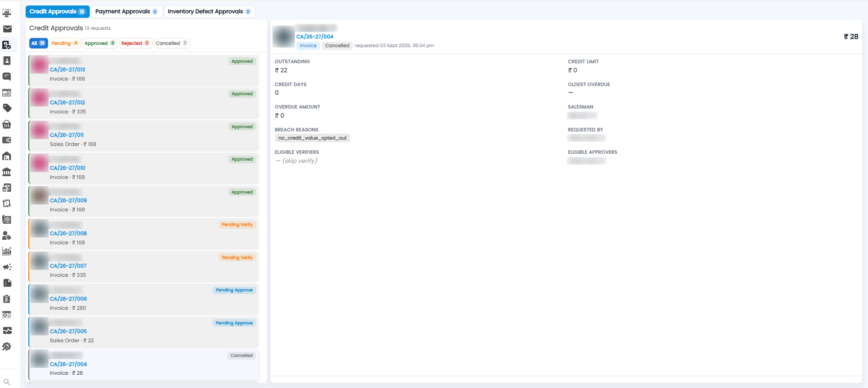Image resolution: width=868 pixels, height=388 pixels.
Task: Open the bar chart analytics icon
Action: [7, 251]
